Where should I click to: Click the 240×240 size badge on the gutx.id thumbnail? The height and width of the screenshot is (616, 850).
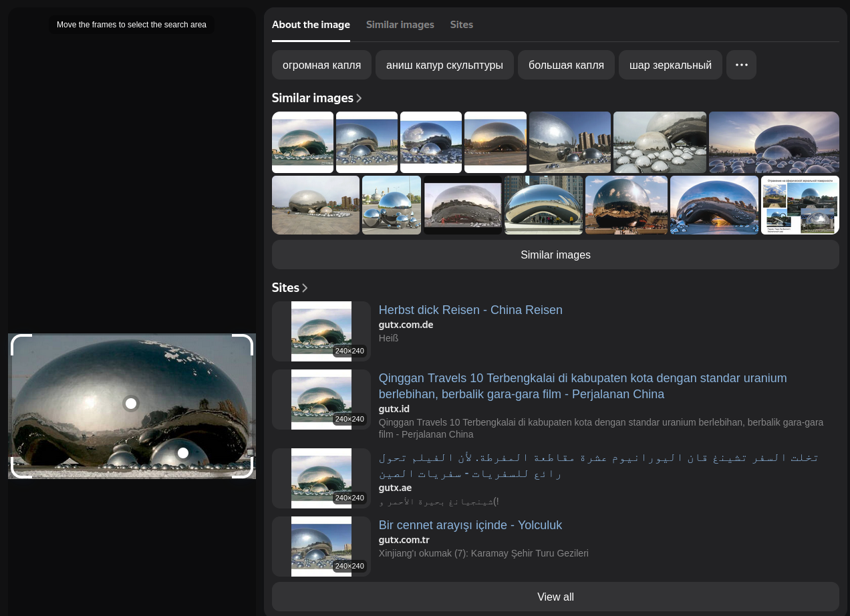349,419
